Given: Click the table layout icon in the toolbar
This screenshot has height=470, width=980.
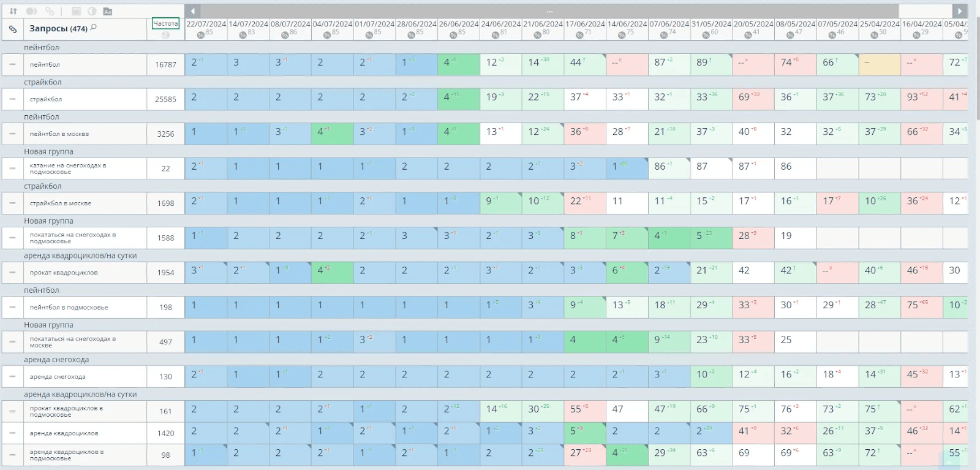Looking at the screenshot, I should [77, 11].
